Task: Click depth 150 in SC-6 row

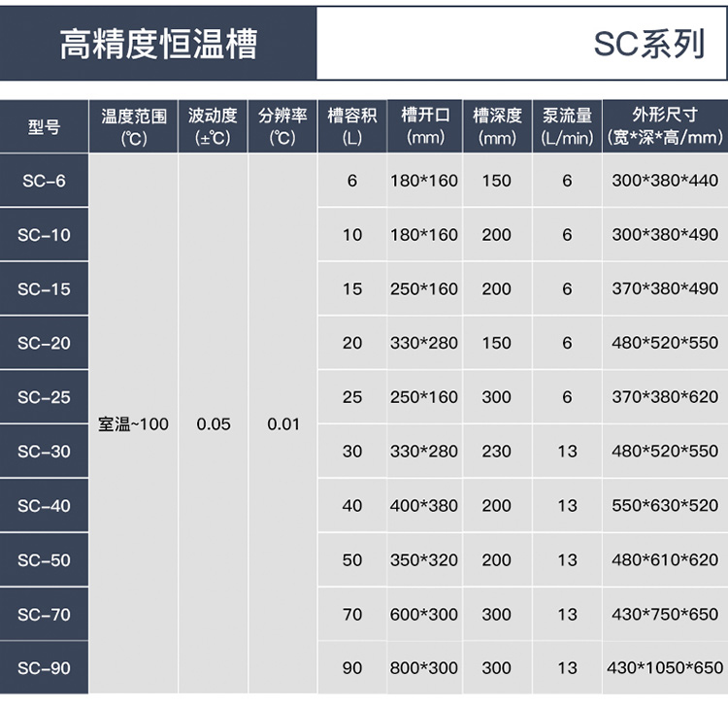Action: [496, 181]
